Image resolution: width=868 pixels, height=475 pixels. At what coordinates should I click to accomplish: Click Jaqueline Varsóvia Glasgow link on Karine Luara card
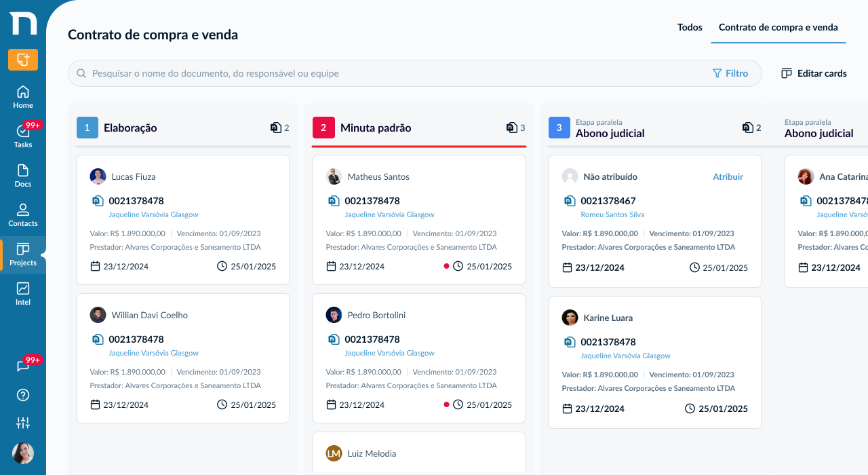pos(625,356)
